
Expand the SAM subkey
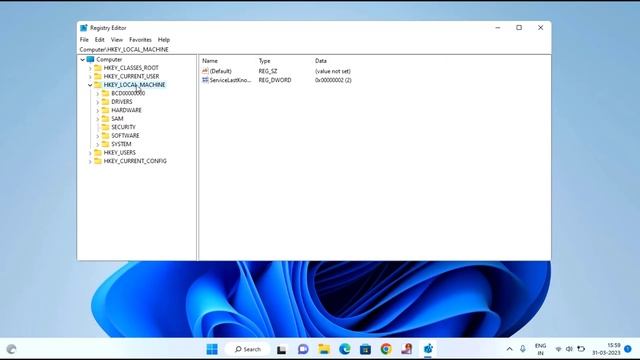tap(98, 119)
